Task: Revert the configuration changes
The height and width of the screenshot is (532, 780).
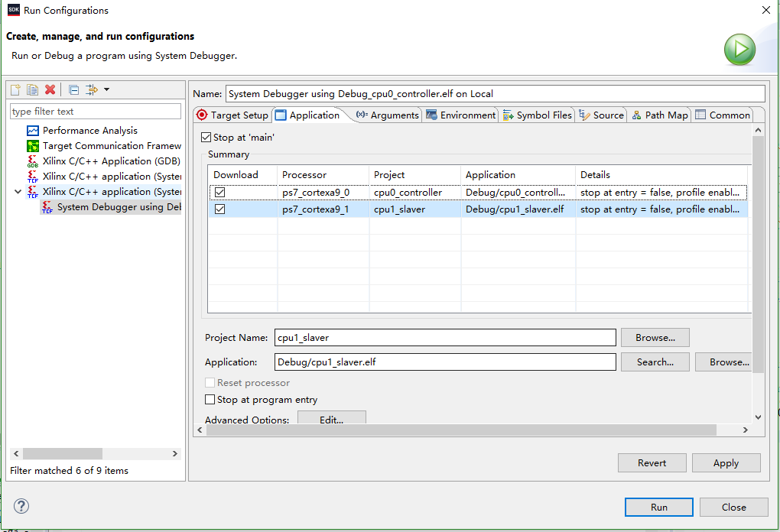Action: click(652, 463)
